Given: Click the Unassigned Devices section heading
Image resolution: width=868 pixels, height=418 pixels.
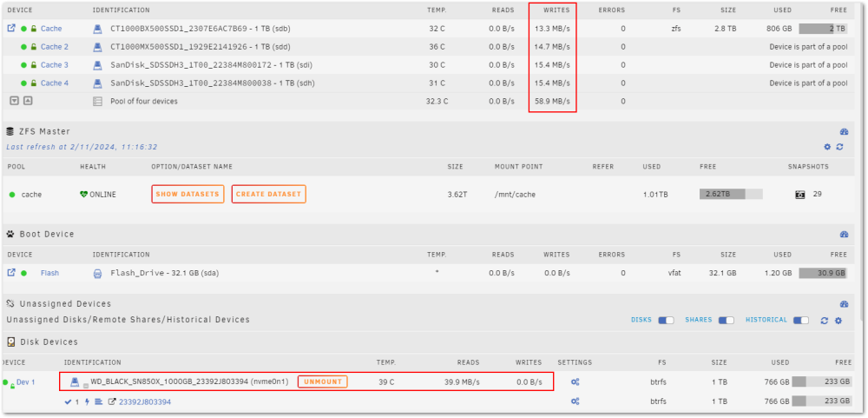Looking at the screenshot, I should [x=65, y=304].
